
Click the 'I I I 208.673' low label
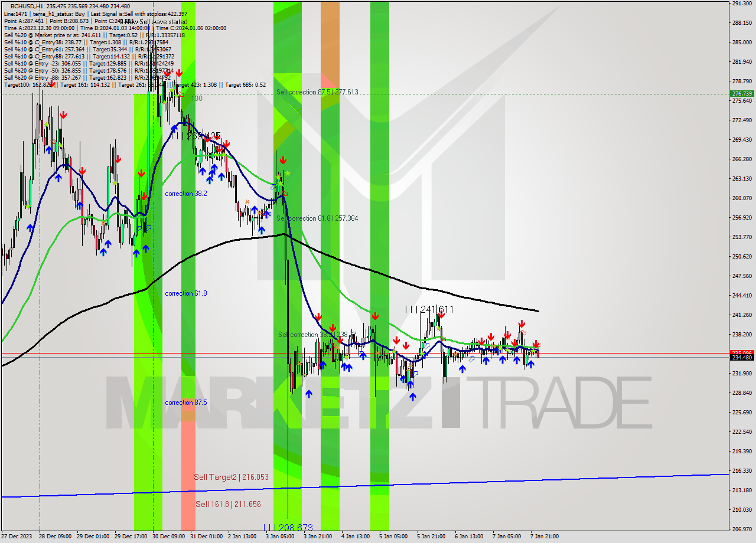click(288, 527)
